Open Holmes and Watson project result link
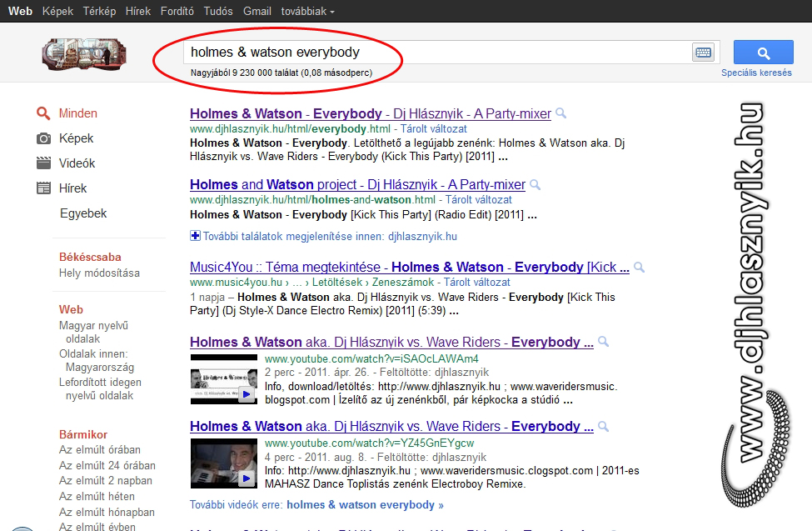The width and height of the screenshot is (812, 531). pyautogui.click(x=357, y=184)
